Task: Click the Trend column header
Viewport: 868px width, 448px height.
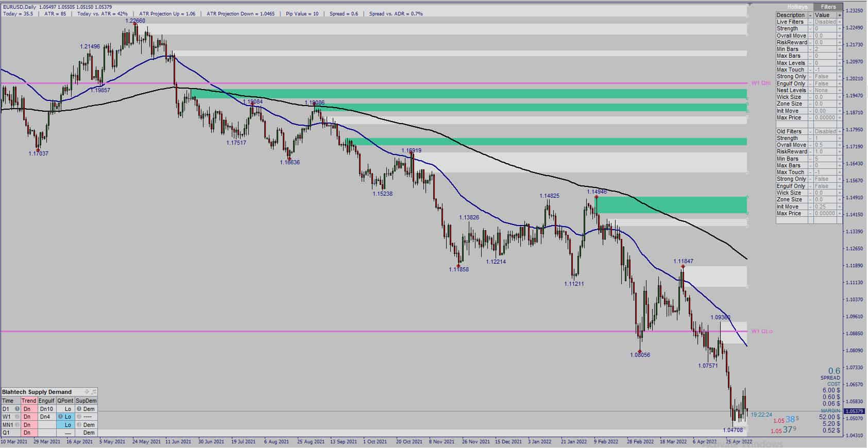Action: 29,401
